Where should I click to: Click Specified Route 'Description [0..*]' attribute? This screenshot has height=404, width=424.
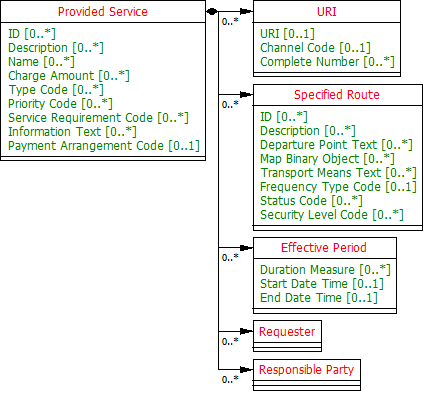tap(308, 131)
